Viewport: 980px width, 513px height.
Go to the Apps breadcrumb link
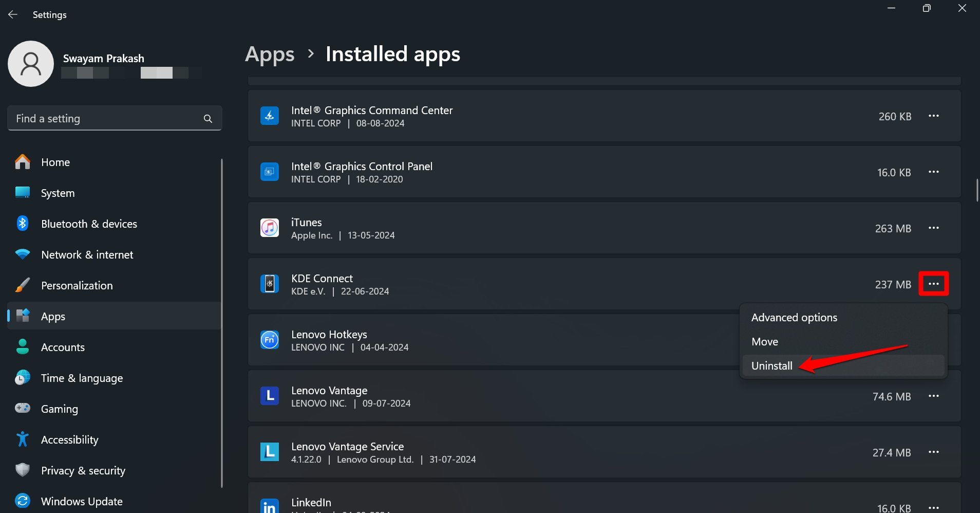(x=270, y=54)
